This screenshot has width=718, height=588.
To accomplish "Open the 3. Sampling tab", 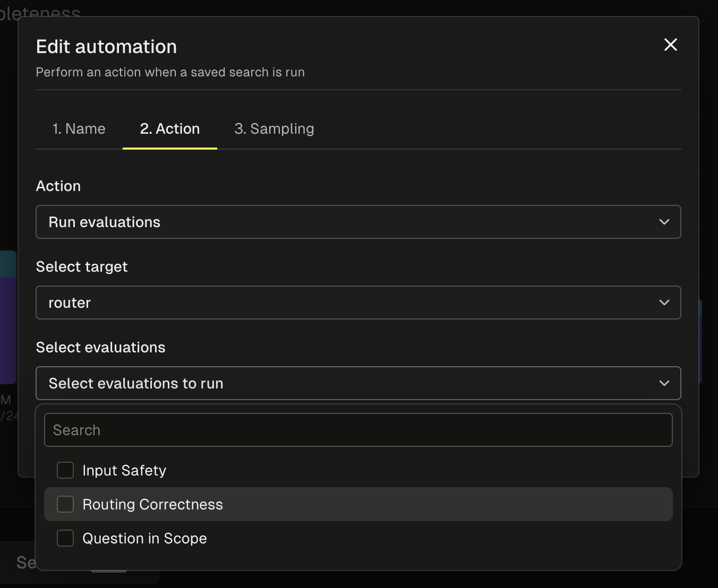I will [x=274, y=129].
